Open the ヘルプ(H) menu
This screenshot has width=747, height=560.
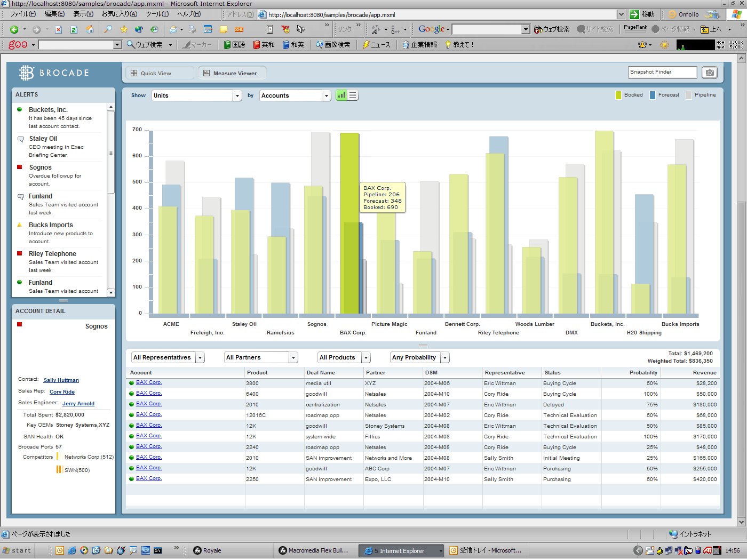click(x=189, y=14)
